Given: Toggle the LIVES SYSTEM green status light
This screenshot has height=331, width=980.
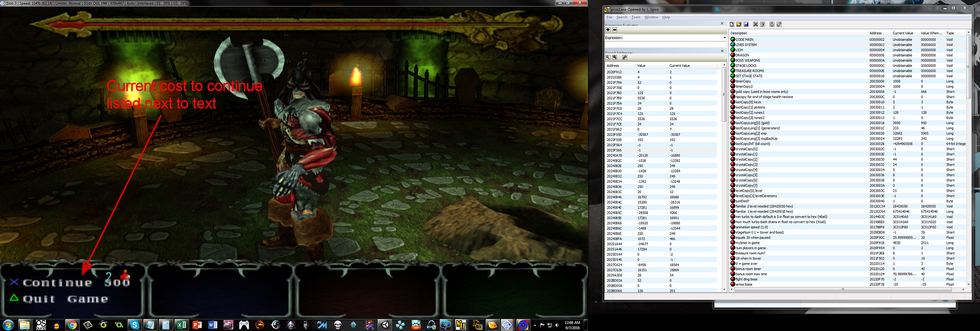Looking at the screenshot, I should 733,44.
